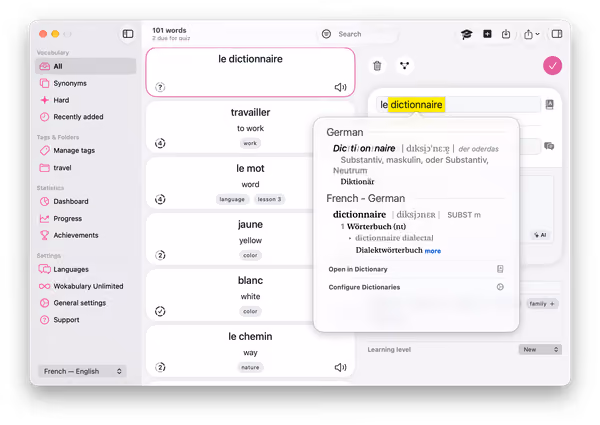Click the le dictionnaire word input field
This screenshot has width=600, height=425.
click(x=458, y=104)
